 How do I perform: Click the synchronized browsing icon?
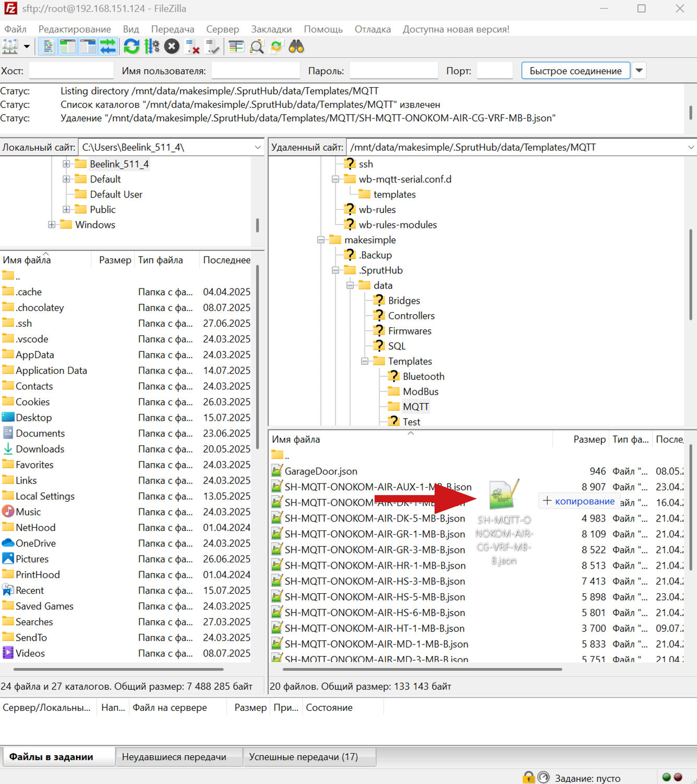click(276, 47)
